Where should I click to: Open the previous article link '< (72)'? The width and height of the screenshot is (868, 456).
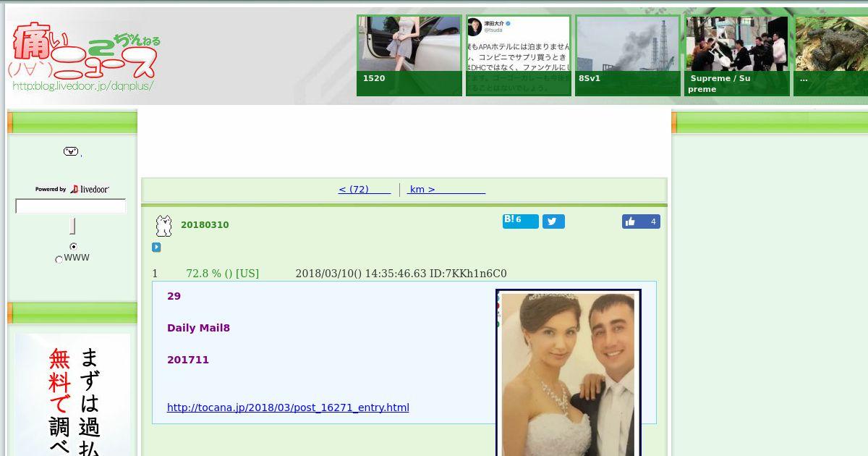(364, 190)
